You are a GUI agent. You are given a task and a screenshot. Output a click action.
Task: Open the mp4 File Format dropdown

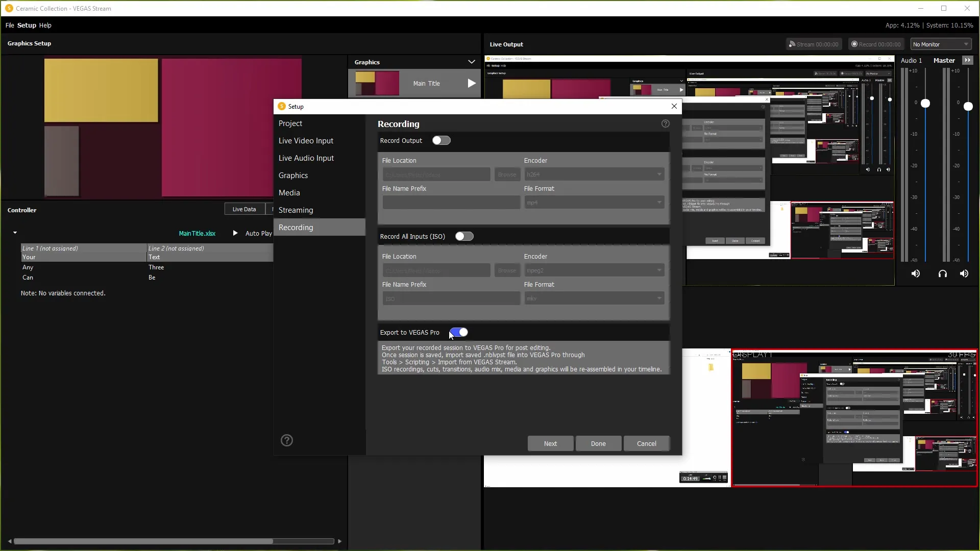pyautogui.click(x=594, y=203)
